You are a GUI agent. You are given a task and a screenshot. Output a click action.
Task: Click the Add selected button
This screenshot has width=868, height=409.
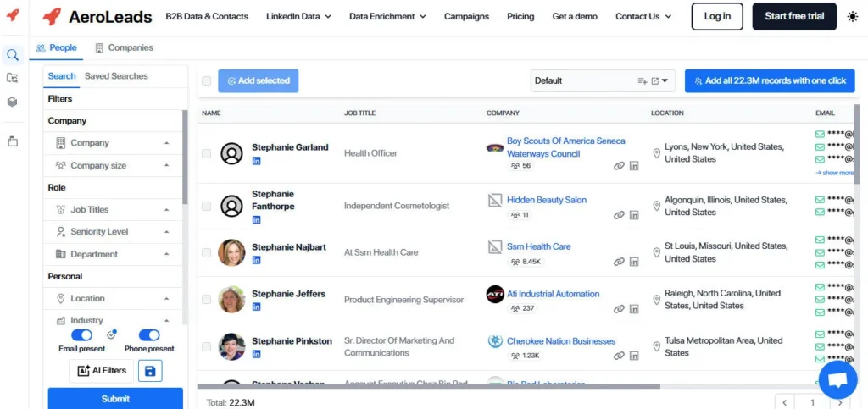(x=258, y=80)
